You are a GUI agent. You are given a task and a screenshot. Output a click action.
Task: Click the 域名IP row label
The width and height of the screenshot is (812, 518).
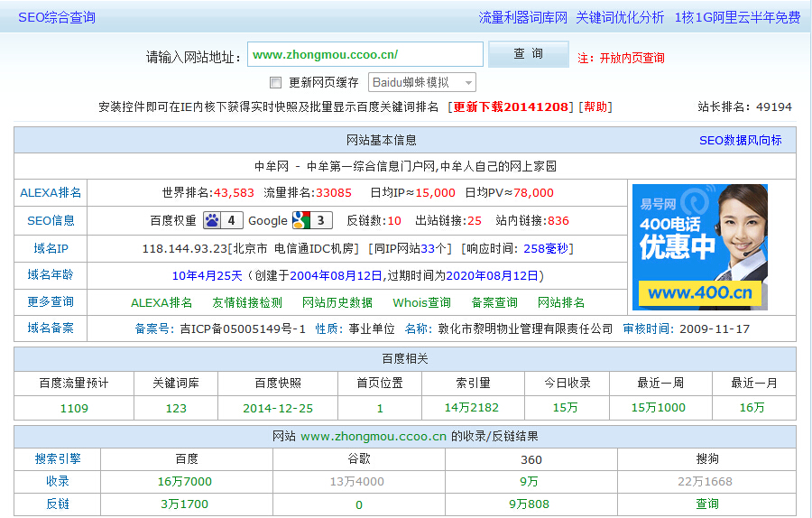click(x=51, y=249)
